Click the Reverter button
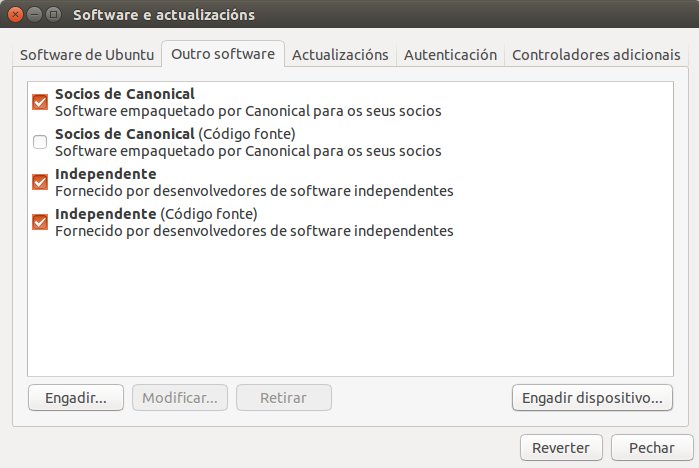Screen dimensions: 699x468 click(x=561, y=447)
